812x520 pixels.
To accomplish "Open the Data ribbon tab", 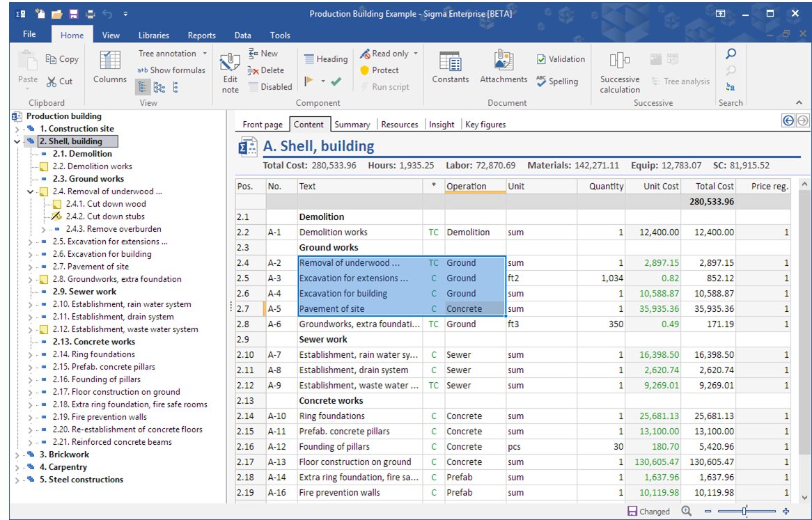I will tap(243, 36).
